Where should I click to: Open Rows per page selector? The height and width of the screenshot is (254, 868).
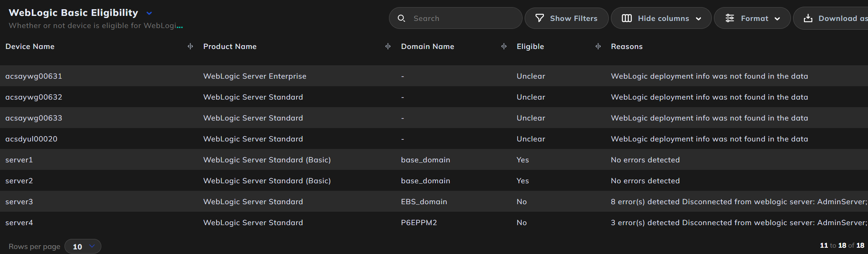83,246
